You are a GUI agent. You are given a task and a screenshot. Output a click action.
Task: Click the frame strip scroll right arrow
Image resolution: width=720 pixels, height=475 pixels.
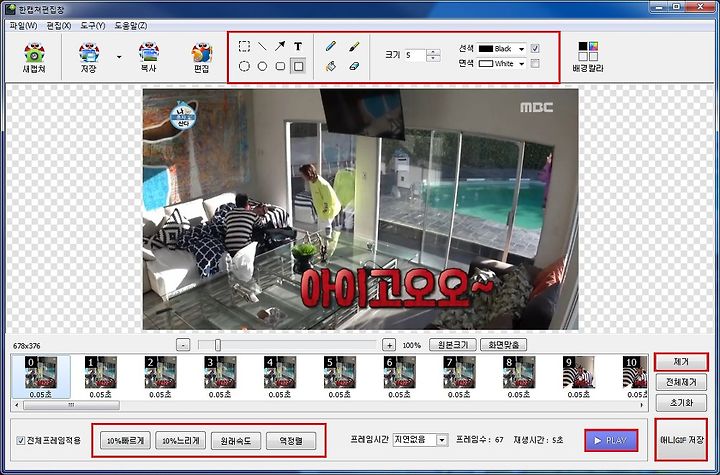pyautogui.click(x=641, y=405)
